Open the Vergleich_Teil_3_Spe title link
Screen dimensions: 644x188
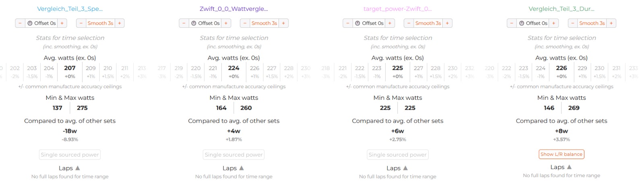(70, 9)
